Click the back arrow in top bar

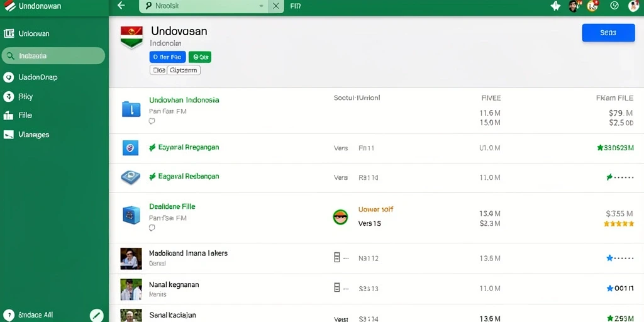coord(121,6)
